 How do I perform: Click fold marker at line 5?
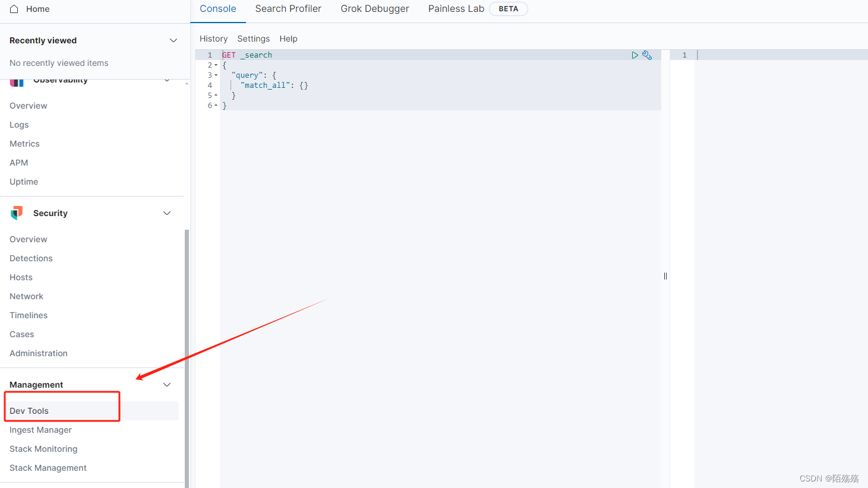point(216,96)
